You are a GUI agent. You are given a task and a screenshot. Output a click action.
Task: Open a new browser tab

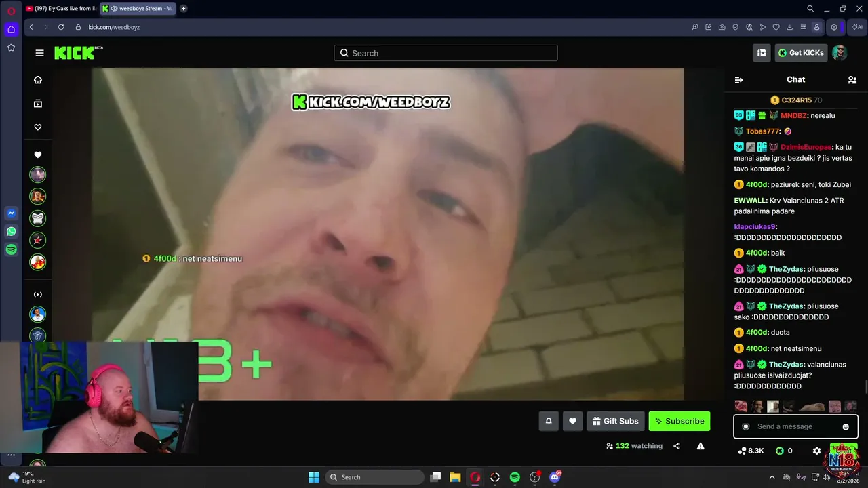[x=183, y=9]
